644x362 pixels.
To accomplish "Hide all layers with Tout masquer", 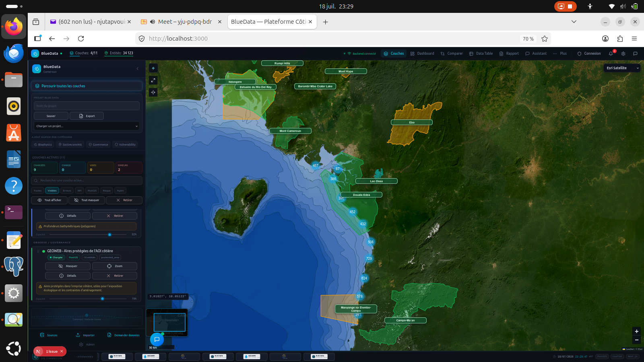I will click(x=86, y=200).
